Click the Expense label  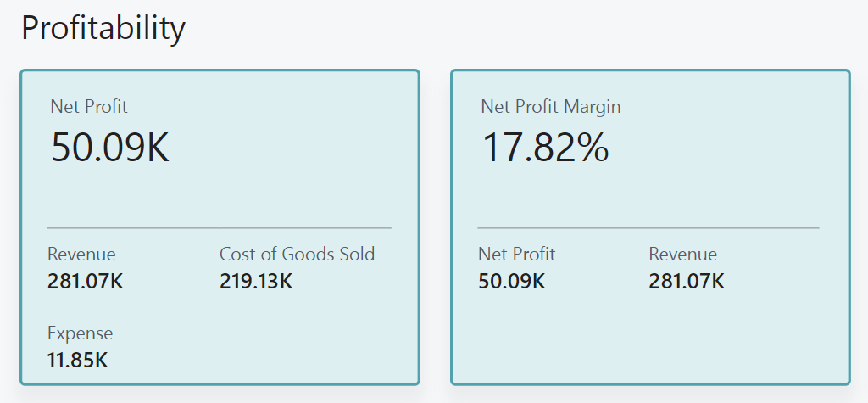80,333
